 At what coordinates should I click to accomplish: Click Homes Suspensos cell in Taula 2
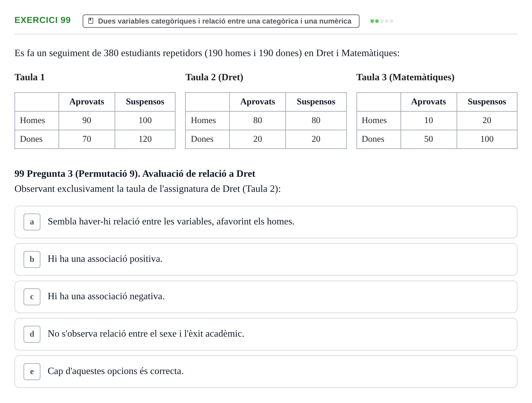[x=316, y=120]
